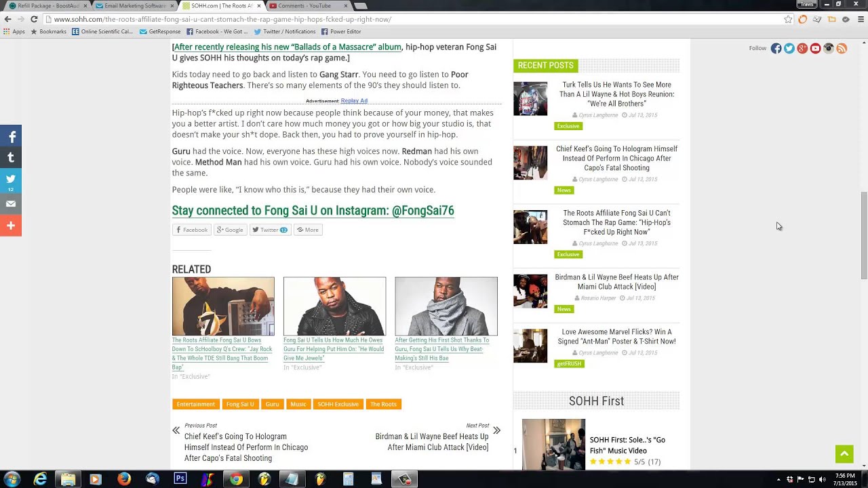Click the folder extension icon in toolbar
This screenshot has height=488, width=868.
831,19
